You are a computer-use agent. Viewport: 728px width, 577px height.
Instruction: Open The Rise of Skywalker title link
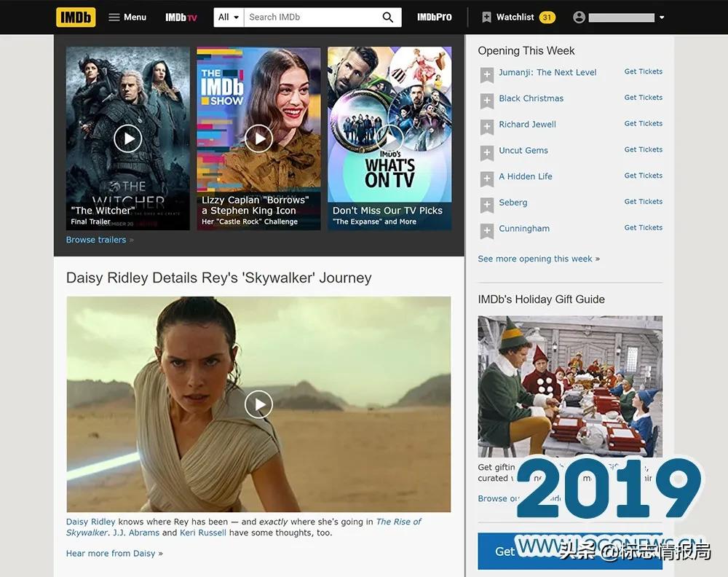click(398, 522)
